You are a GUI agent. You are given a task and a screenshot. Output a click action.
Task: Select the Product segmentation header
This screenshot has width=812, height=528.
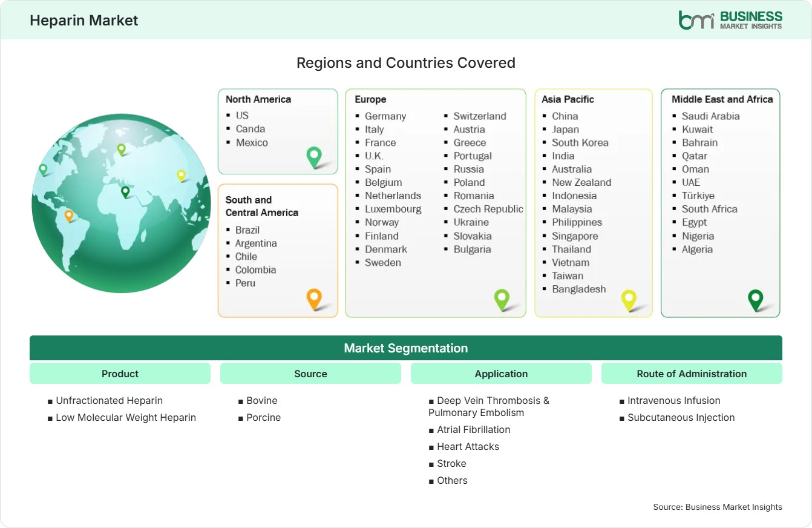point(120,374)
